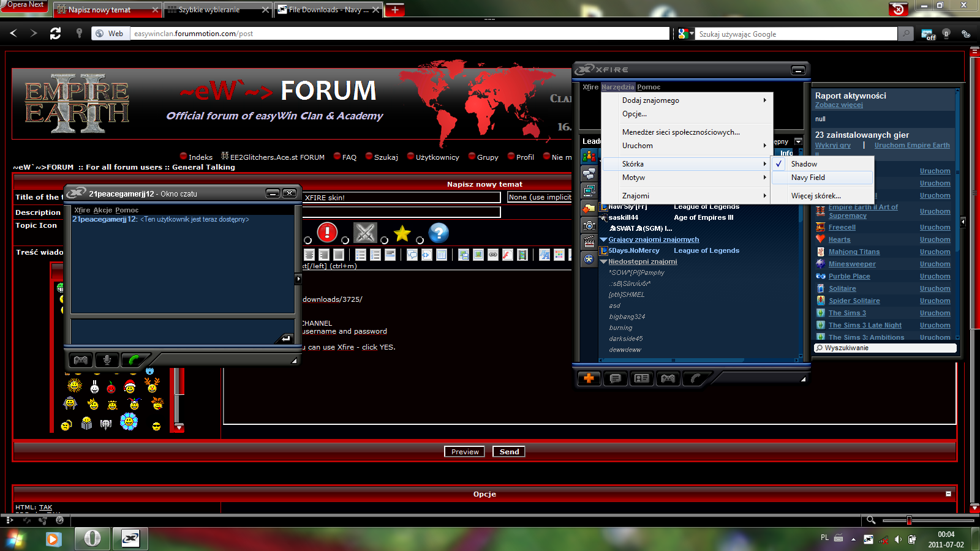Open Xfire star favorites sidebar icon
Image resolution: width=980 pixels, height=551 pixels.
(x=589, y=260)
